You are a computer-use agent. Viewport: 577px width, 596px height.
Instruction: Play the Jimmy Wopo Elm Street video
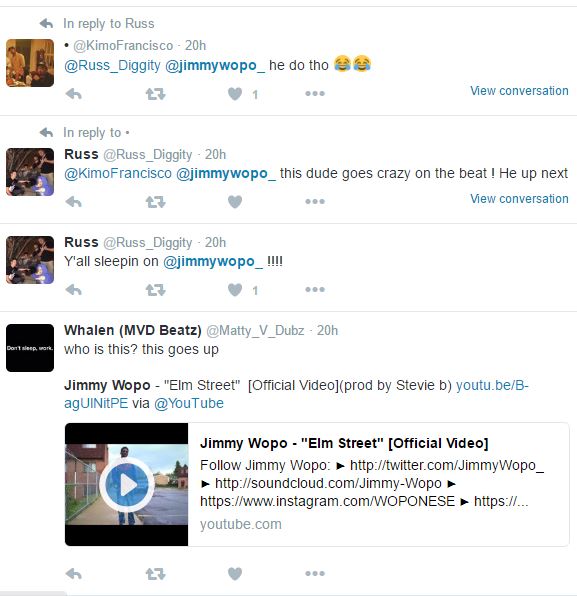click(127, 485)
